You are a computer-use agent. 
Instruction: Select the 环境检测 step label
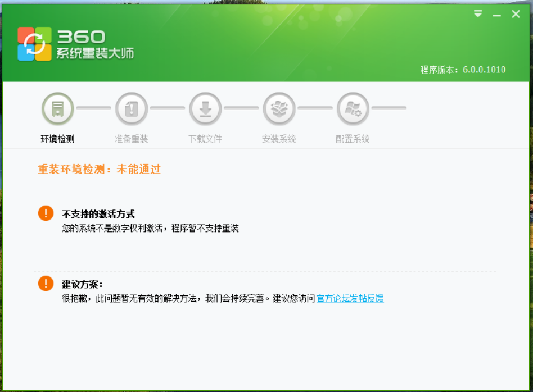(x=57, y=139)
